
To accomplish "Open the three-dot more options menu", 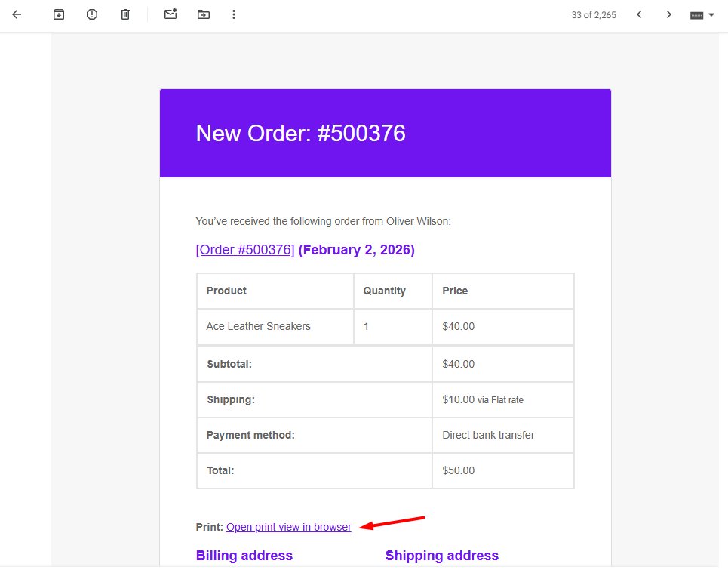I will tap(234, 14).
